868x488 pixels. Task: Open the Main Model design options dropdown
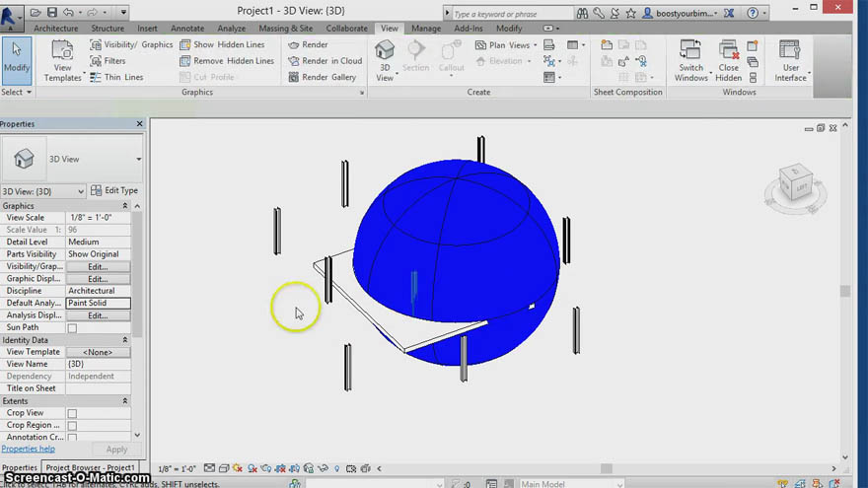[x=572, y=484]
